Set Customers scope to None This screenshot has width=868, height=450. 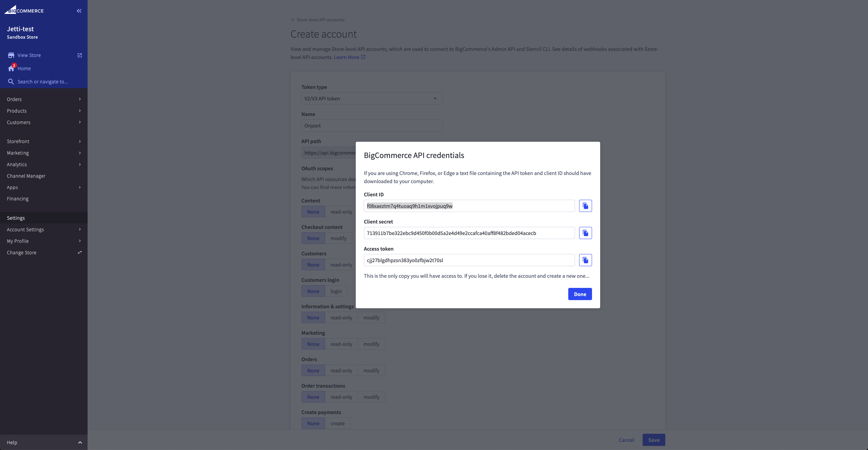click(x=313, y=265)
